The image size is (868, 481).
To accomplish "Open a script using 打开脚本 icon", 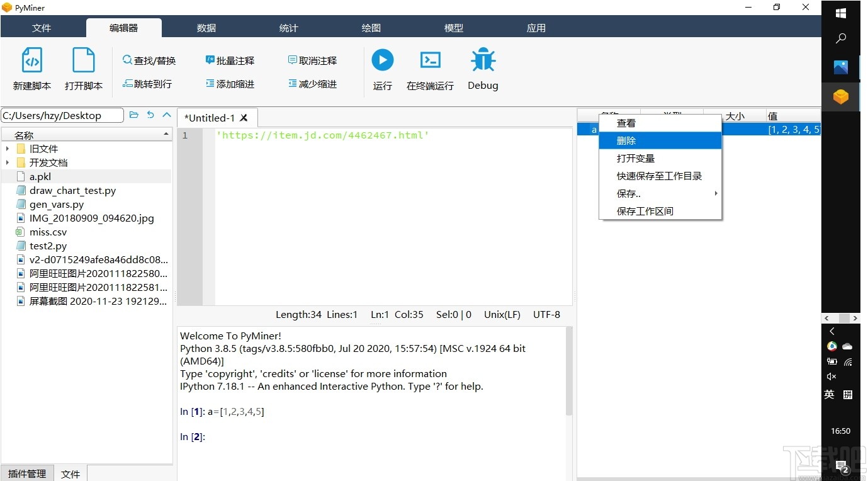I will click(x=84, y=68).
